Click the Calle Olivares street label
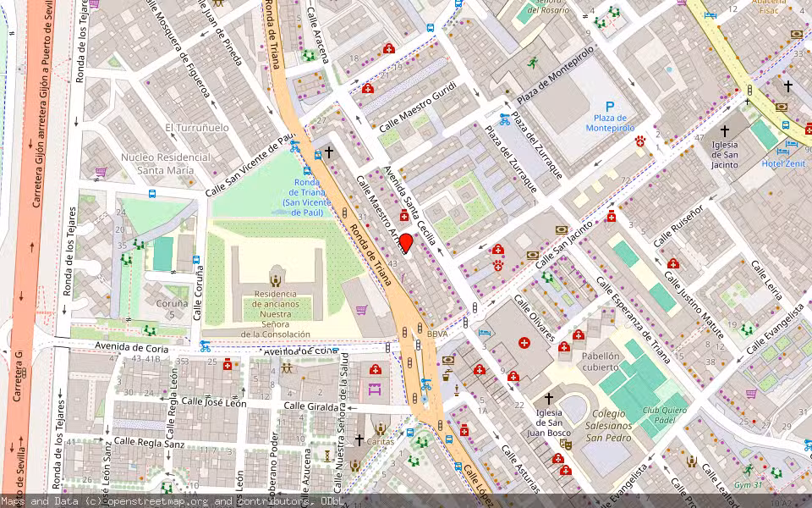Viewport: 812px width, 508px height. (534, 319)
